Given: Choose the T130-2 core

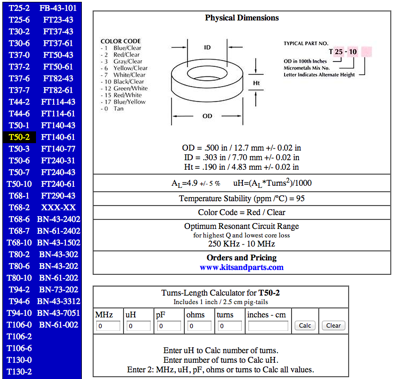Looking at the screenshot, I should [x=19, y=372].
